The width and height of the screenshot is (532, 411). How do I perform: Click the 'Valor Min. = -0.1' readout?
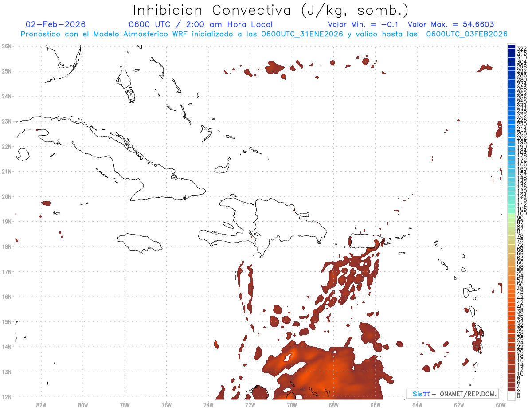pos(364,24)
